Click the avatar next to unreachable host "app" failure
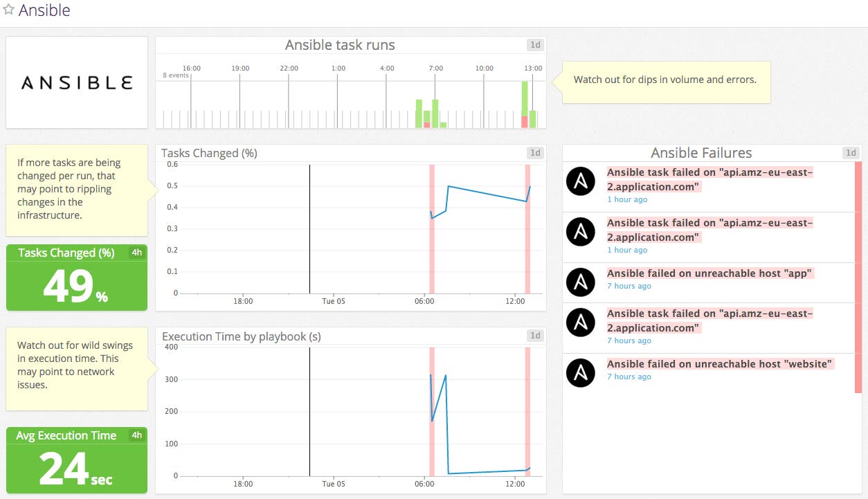This screenshot has width=868, height=499. click(x=581, y=282)
